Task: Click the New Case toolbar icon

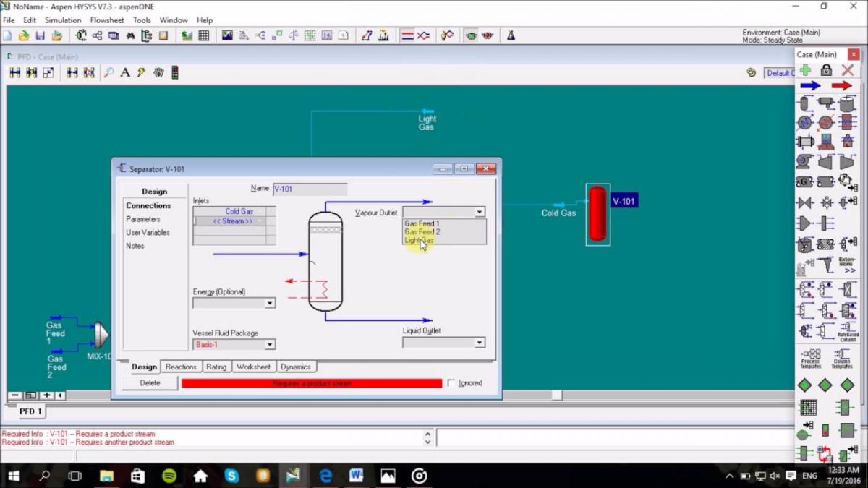Action: click(x=7, y=35)
